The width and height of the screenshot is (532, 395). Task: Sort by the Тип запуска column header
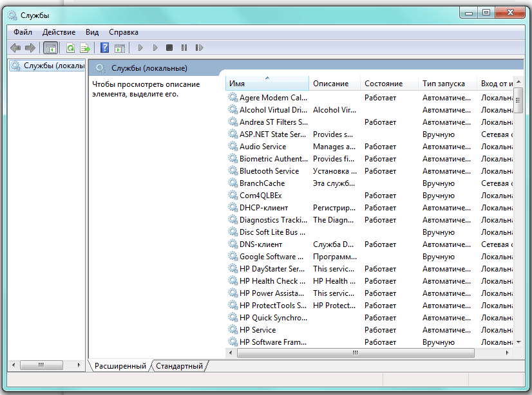[x=443, y=84]
